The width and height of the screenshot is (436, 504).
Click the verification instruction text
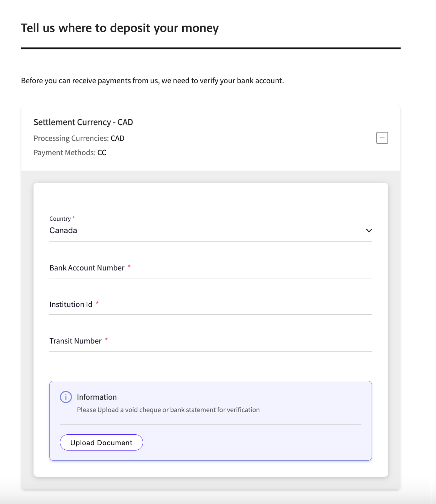[168, 409]
